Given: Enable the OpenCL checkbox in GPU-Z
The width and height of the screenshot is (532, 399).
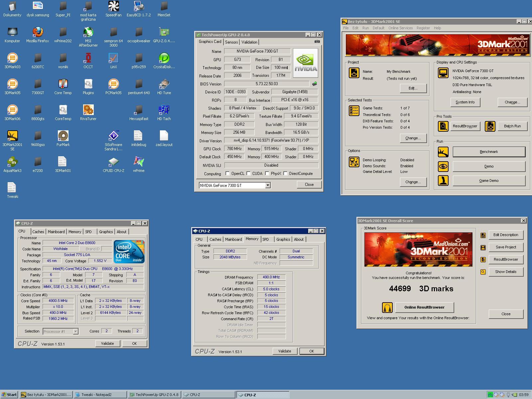Looking at the screenshot, I should 227,173.
